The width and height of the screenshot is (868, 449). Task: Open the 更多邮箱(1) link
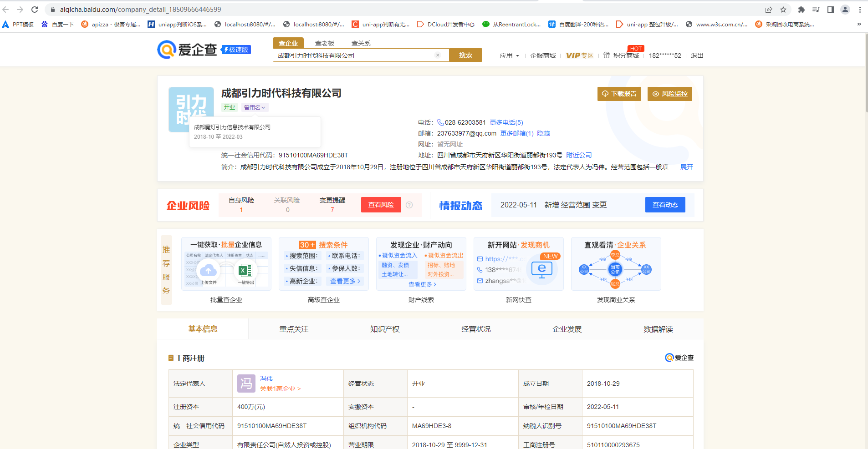[517, 133]
